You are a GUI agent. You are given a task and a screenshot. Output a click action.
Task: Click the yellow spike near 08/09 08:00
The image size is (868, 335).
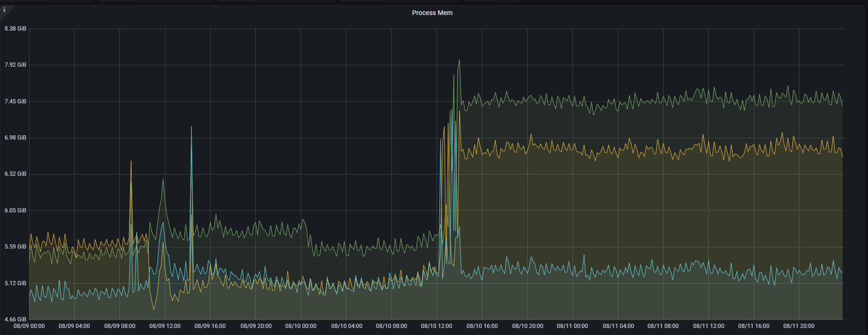coord(131,162)
